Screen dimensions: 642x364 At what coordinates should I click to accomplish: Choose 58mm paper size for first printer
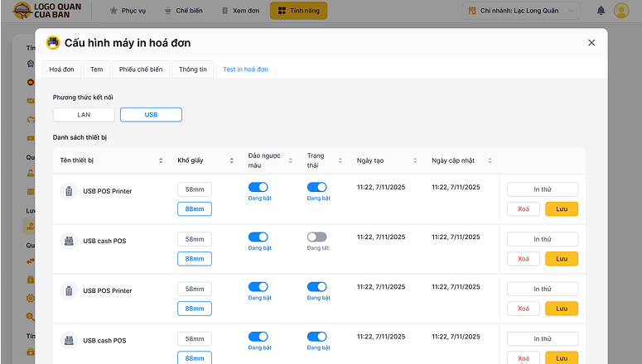coord(195,189)
